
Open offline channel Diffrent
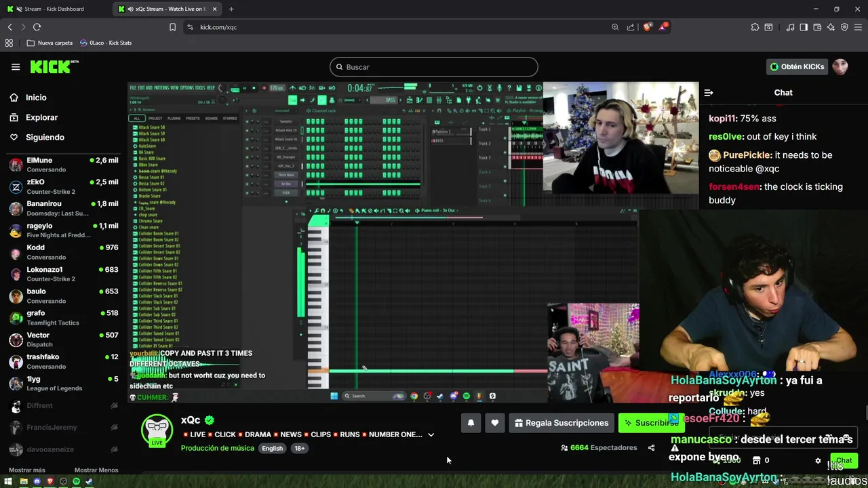(x=64, y=405)
